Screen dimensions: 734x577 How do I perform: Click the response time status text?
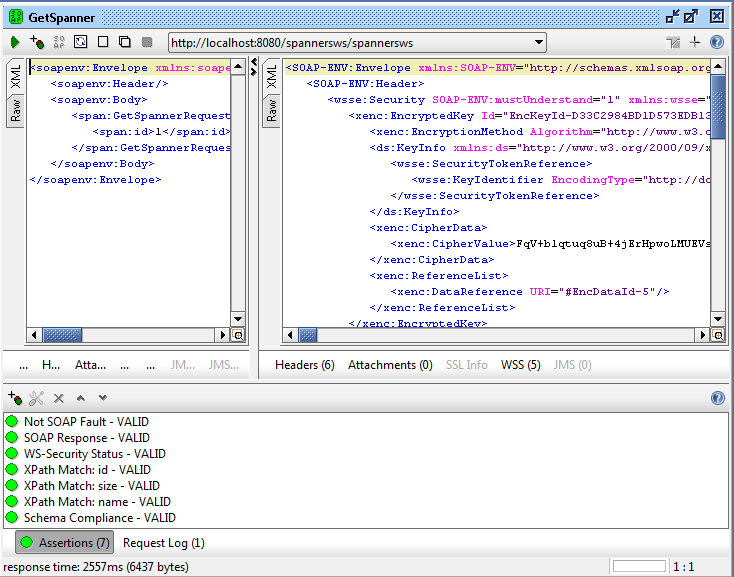coord(96,567)
